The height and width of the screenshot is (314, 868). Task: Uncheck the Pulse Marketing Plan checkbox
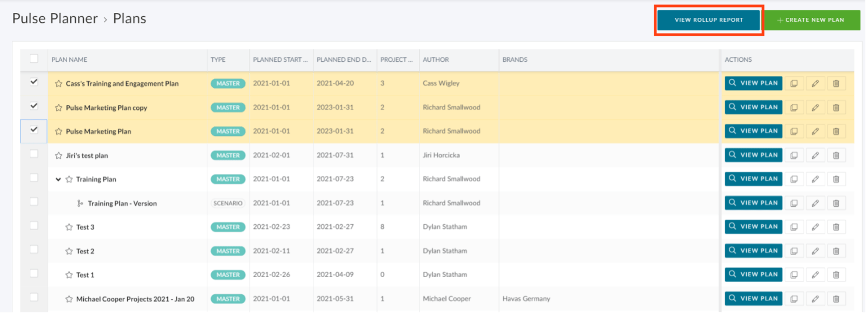34,130
